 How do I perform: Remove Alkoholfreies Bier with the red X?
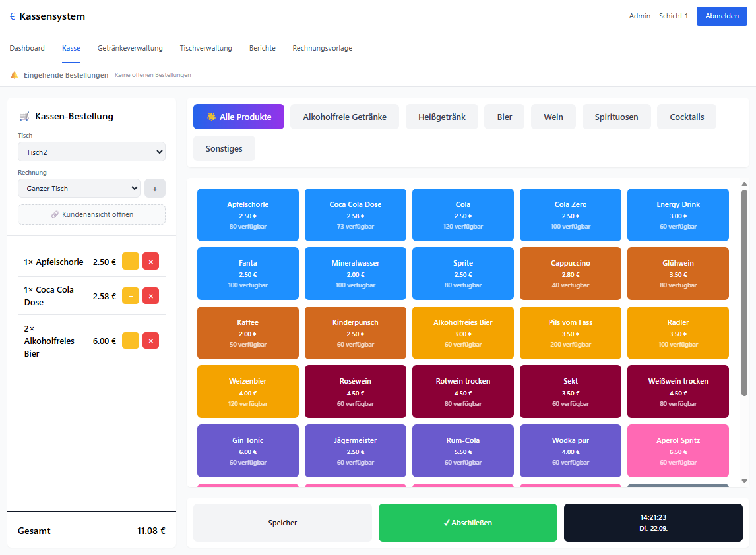pos(151,341)
